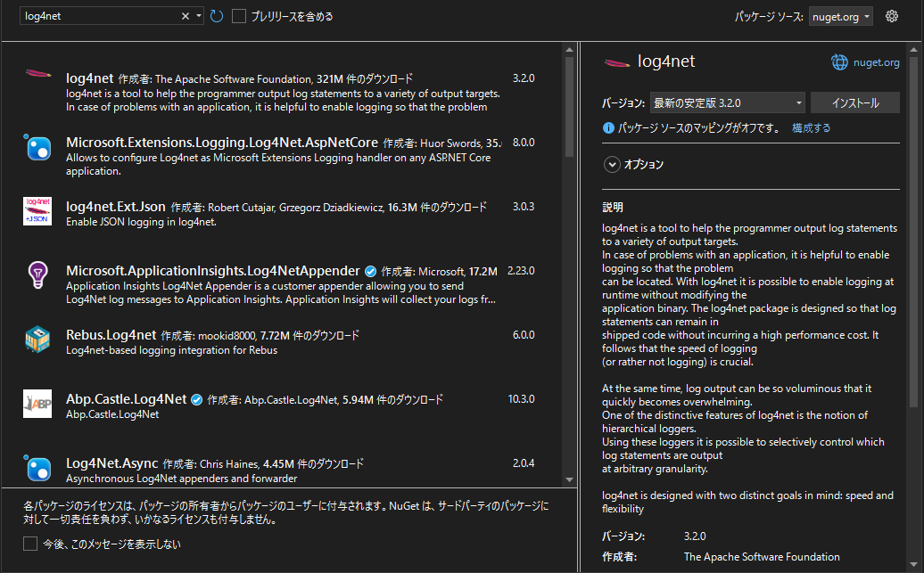Open the search history dropdown arrow
Image resolution: width=924 pixels, height=573 pixels.
coord(199,16)
